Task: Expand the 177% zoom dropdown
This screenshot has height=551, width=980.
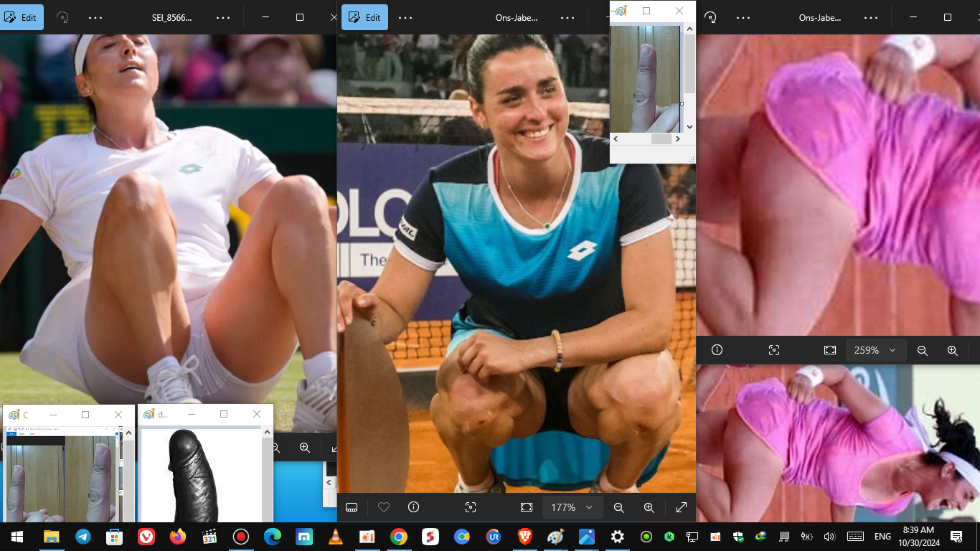Action: click(589, 507)
